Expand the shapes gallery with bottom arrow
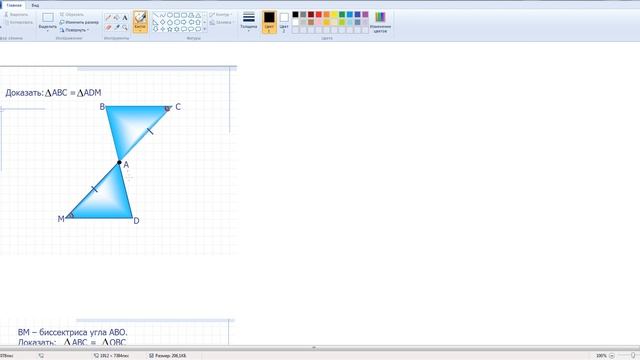 (x=204, y=29)
